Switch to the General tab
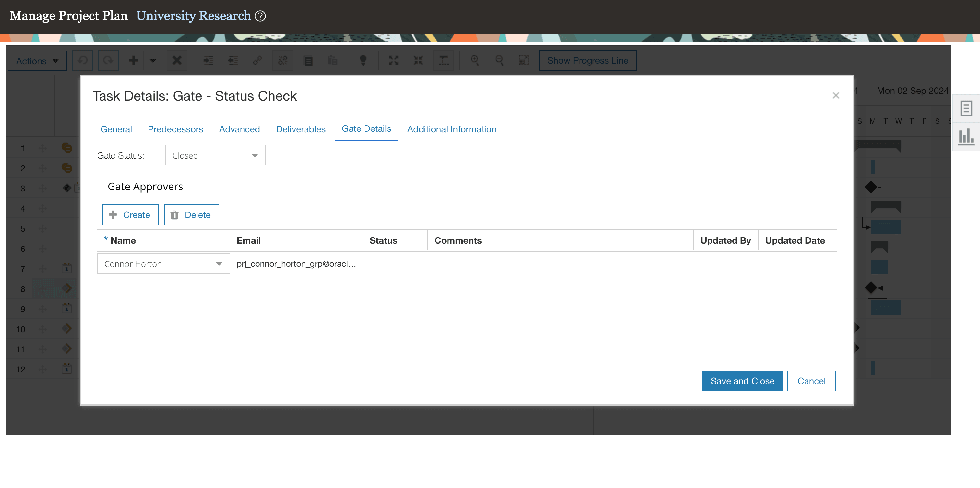The height and width of the screenshot is (488, 980). (116, 129)
